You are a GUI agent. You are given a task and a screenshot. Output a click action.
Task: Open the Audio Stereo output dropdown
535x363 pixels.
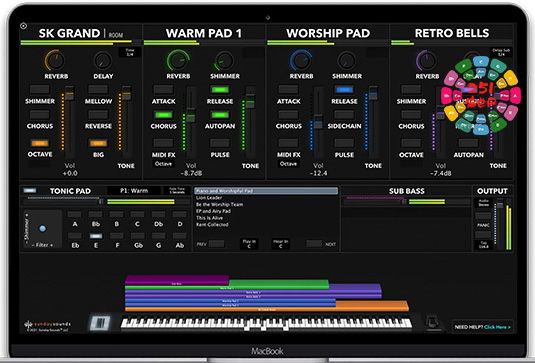click(x=483, y=203)
